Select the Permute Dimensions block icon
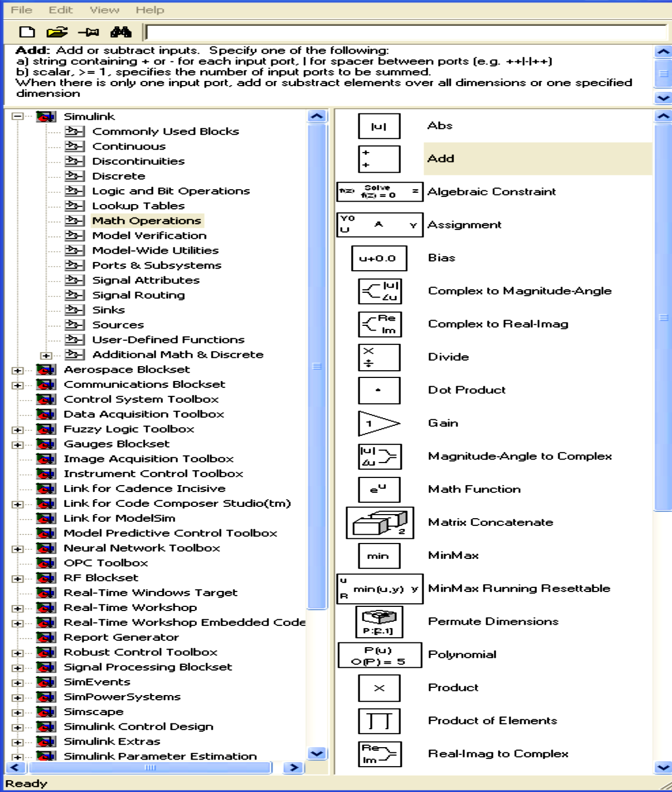This screenshot has width=672, height=792. coord(379,622)
